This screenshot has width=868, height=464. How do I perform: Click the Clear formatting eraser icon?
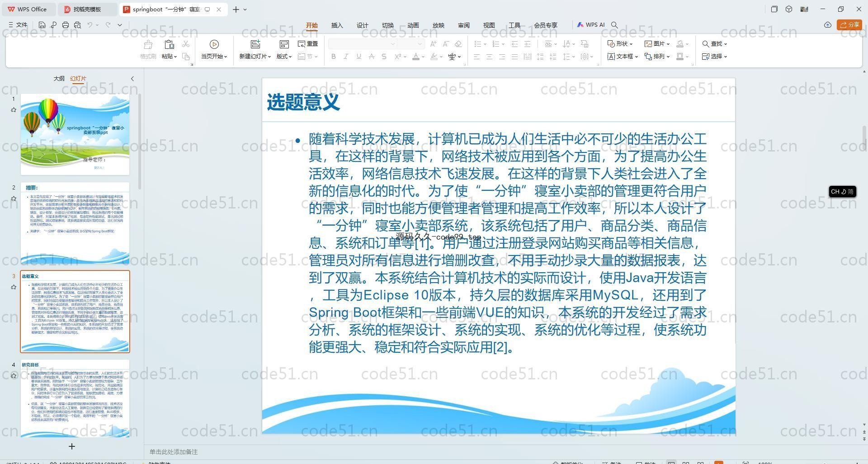pyautogui.click(x=458, y=44)
